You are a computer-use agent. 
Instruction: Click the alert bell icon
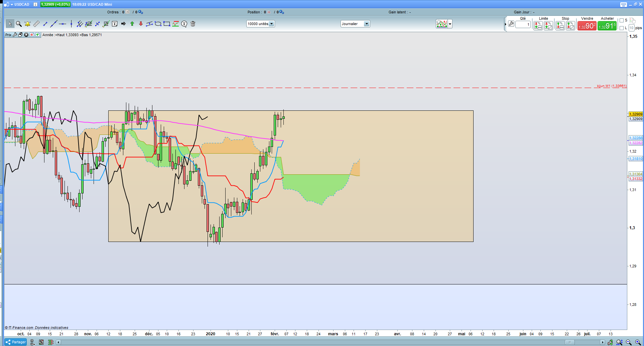[27, 24]
